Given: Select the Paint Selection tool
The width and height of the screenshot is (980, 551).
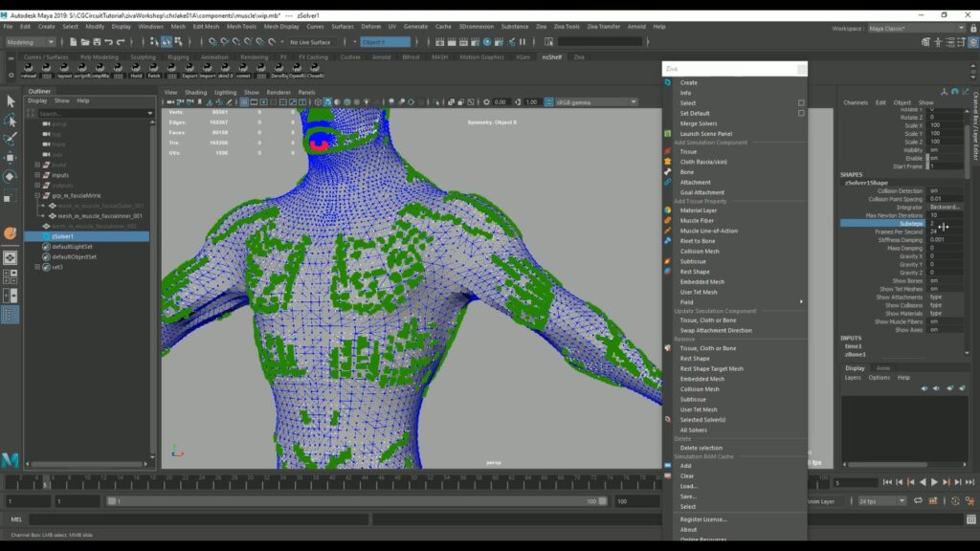Looking at the screenshot, I should tap(10, 139).
